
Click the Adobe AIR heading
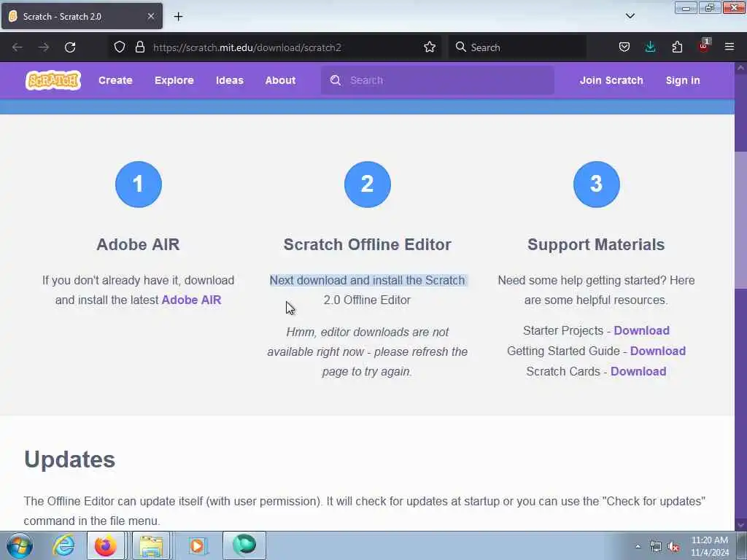point(138,244)
